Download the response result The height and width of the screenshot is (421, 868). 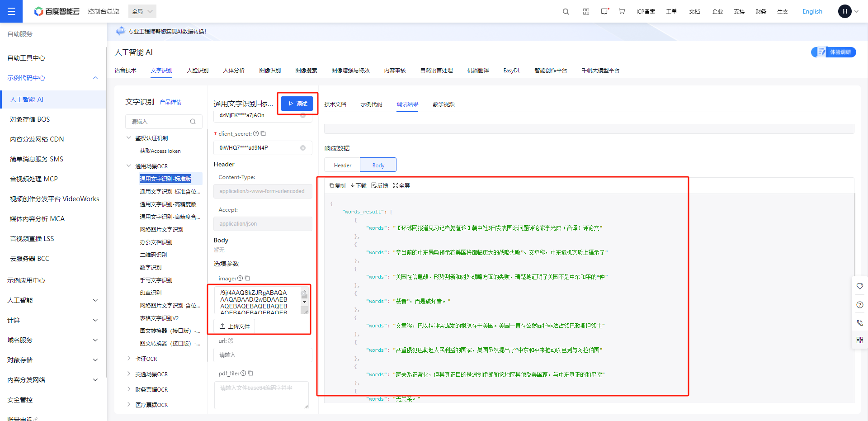(x=359, y=185)
